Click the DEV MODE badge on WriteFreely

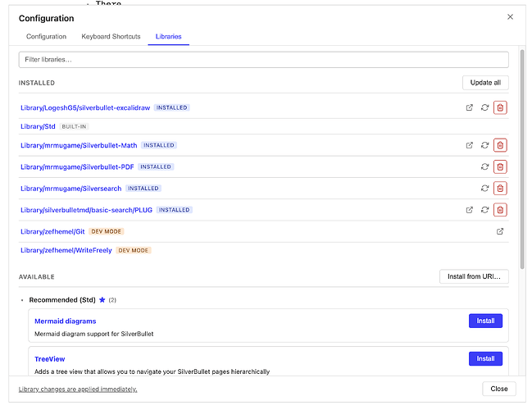pyautogui.click(x=134, y=250)
